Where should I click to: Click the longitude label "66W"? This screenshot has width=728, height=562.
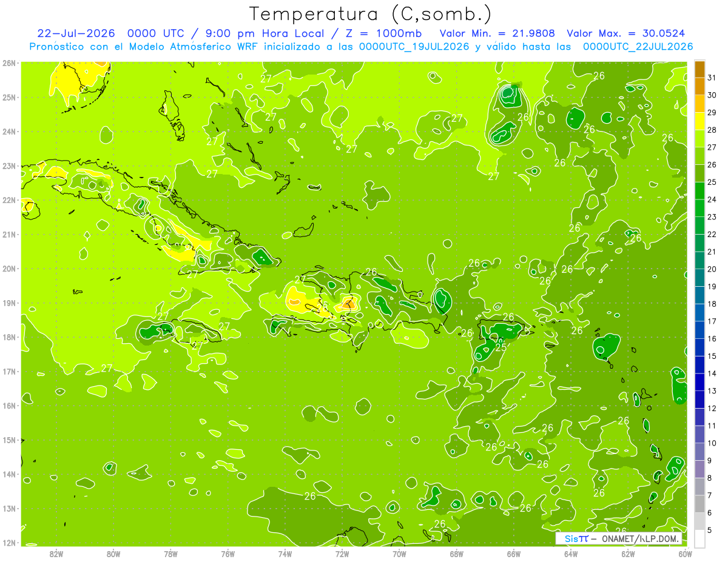pyautogui.click(x=513, y=554)
